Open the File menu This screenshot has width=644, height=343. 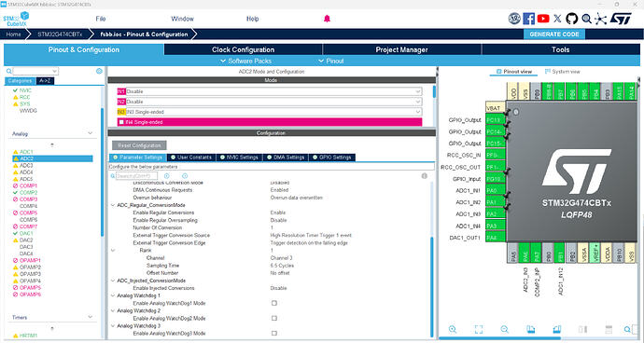101,19
